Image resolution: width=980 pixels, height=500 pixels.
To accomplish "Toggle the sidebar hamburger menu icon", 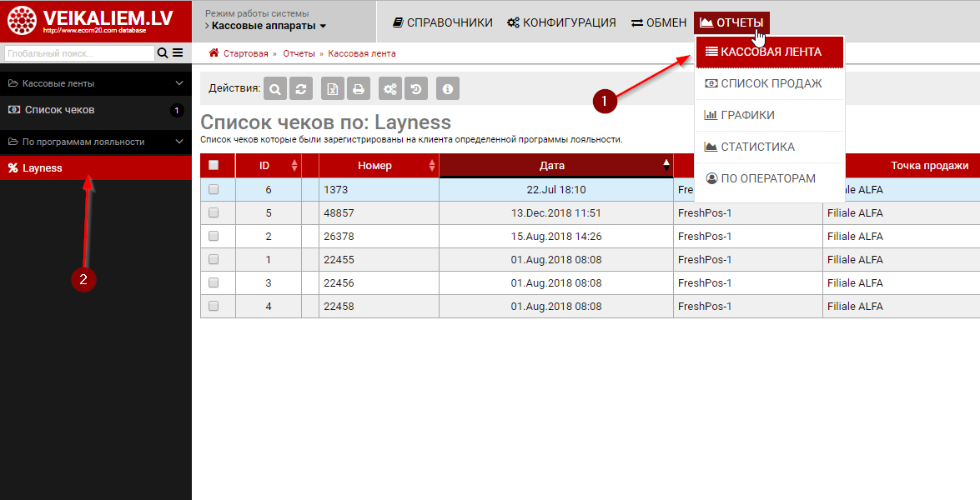I will pyautogui.click(x=178, y=53).
